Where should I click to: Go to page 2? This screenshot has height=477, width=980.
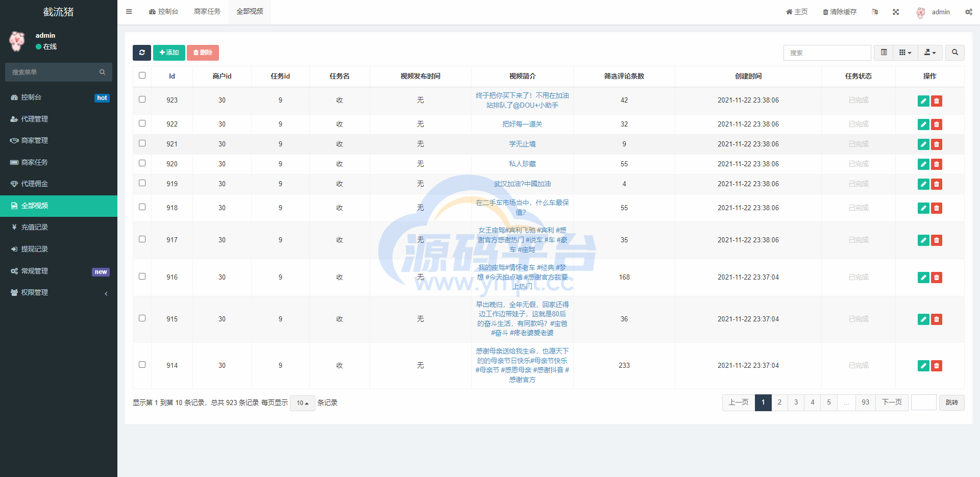tap(779, 403)
